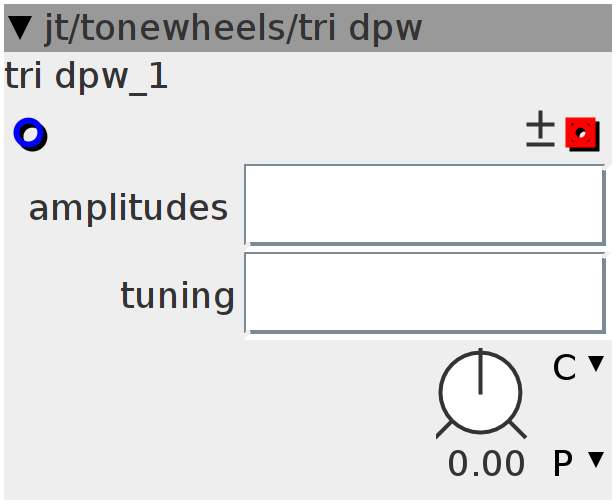Image resolution: width=616 pixels, height=504 pixels.
Task: Click the jt/tonewheels/tri dpw title text
Action: click(233, 28)
